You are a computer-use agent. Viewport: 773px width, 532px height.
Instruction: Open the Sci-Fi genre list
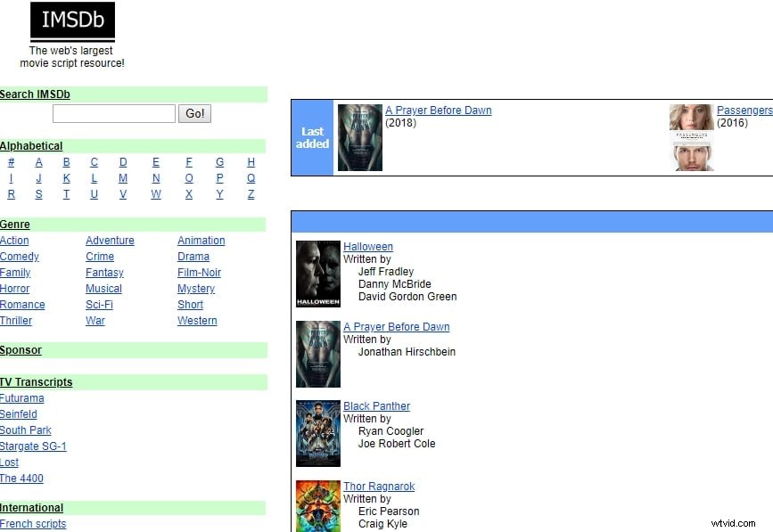(x=99, y=305)
